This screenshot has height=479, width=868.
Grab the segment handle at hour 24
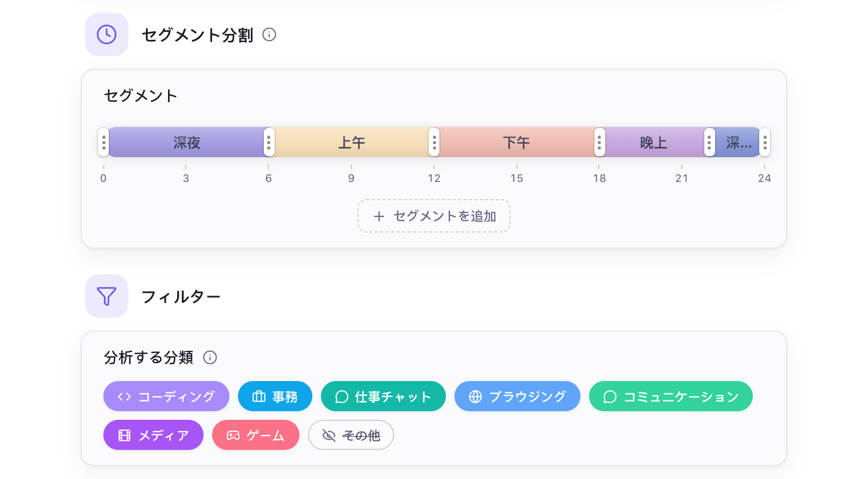tap(765, 142)
